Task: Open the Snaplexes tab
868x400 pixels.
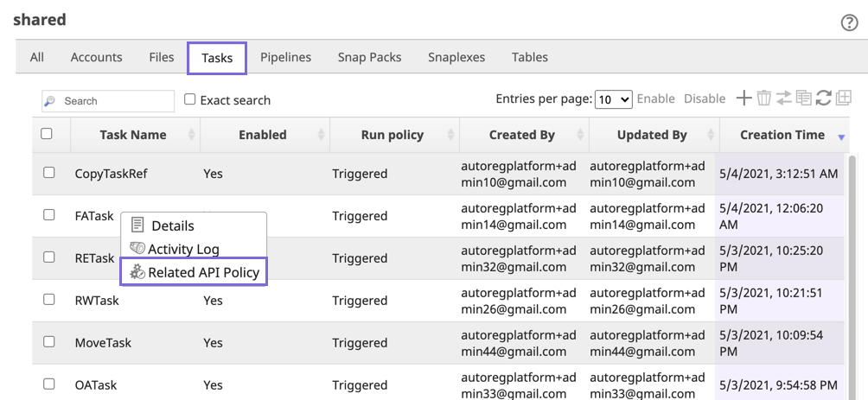Action: click(456, 57)
